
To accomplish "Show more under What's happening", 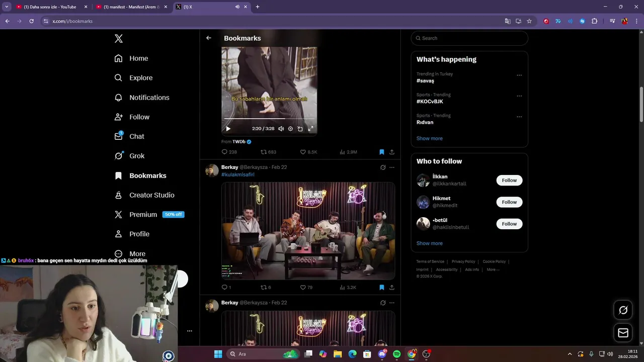I will [430, 138].
